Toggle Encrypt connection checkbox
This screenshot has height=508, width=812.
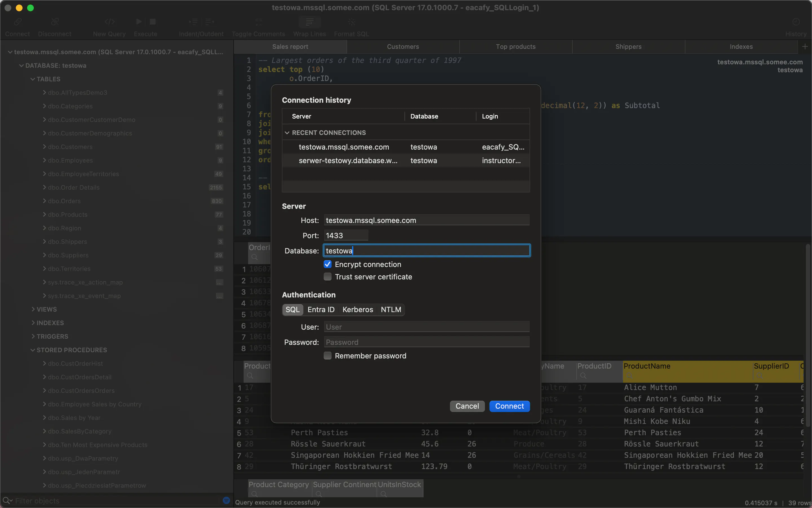pyautogui.click(x=328, y=264)
